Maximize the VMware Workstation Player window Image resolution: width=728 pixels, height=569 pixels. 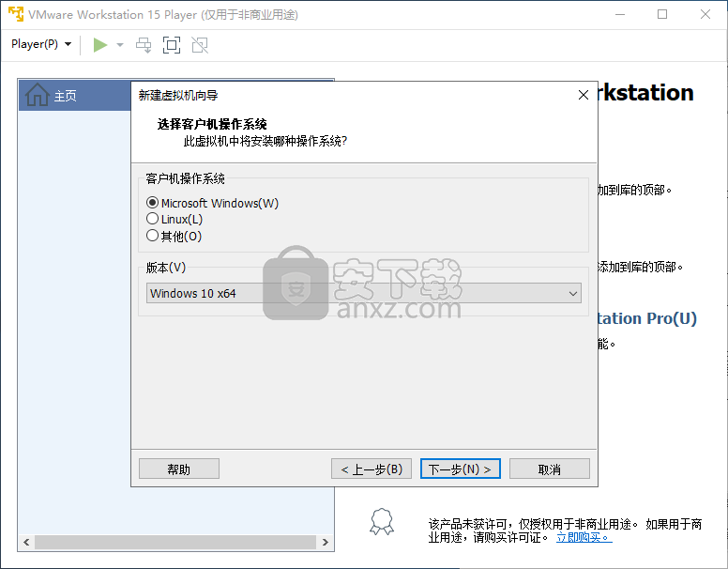pyautogui.click(x=662, y=14)
